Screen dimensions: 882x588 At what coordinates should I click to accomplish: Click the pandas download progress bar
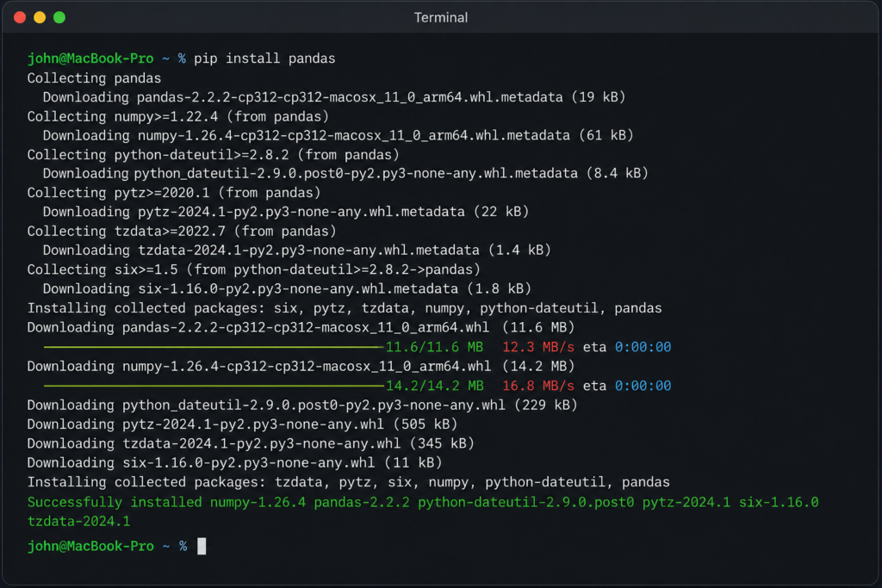coord(214,348)
